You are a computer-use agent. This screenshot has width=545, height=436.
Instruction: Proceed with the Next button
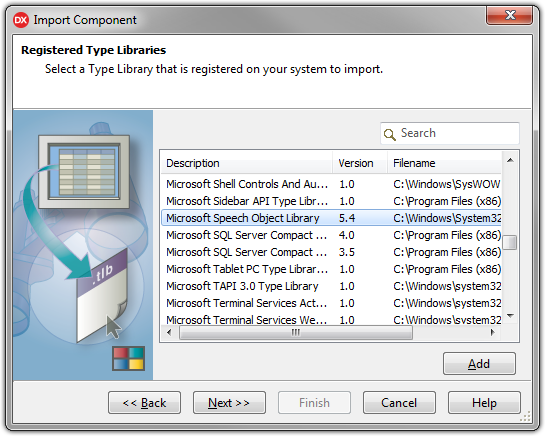tap(229, 403)
